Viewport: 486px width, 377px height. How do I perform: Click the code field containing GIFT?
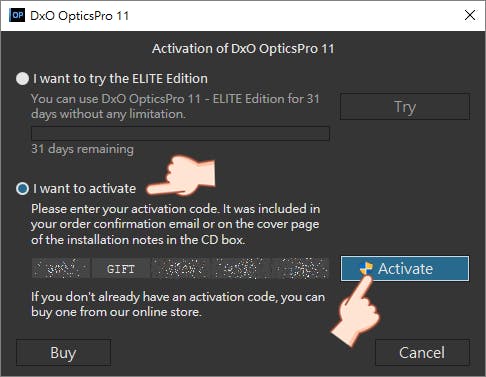121,268
